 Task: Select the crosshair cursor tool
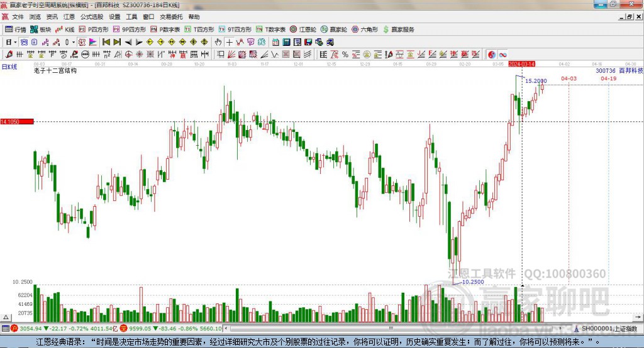tap(230, 42)
